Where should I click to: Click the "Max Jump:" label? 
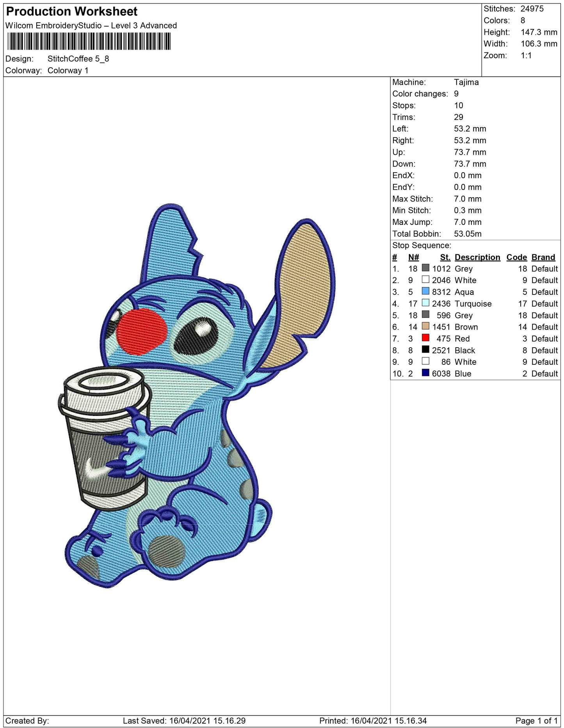click(413, 223)
